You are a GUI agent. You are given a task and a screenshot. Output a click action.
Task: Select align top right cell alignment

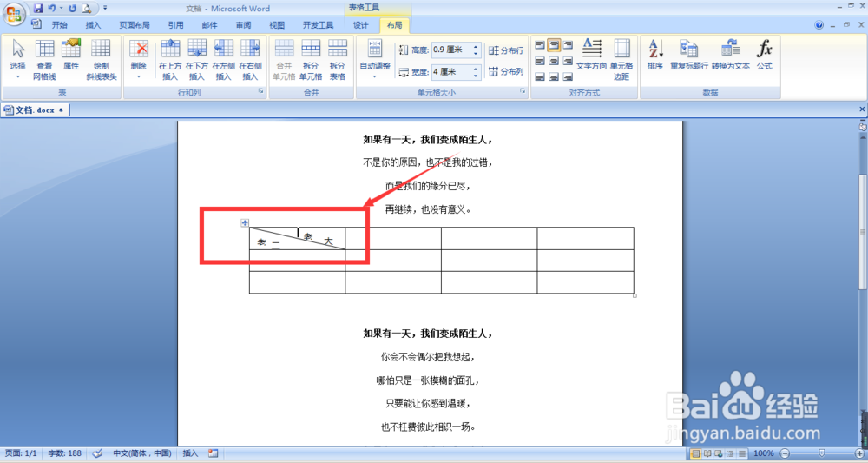568,45
